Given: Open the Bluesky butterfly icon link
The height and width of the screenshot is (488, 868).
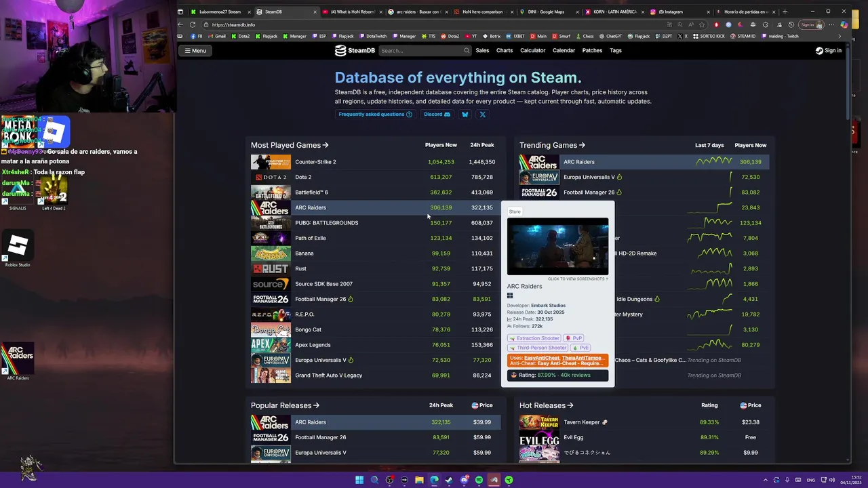Looking at the screenshot, I should [x=465, y=115].
